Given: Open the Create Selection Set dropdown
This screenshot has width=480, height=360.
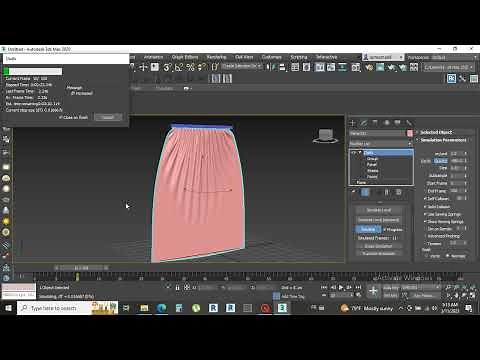Looking at the screenshot, I should click(241, 66).
